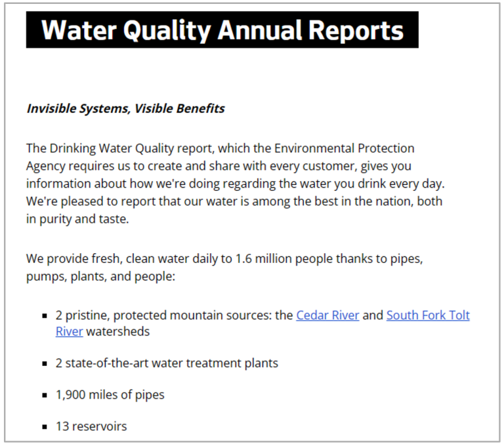Click the '1,900 miles of pipes' item

coord(110,395)
